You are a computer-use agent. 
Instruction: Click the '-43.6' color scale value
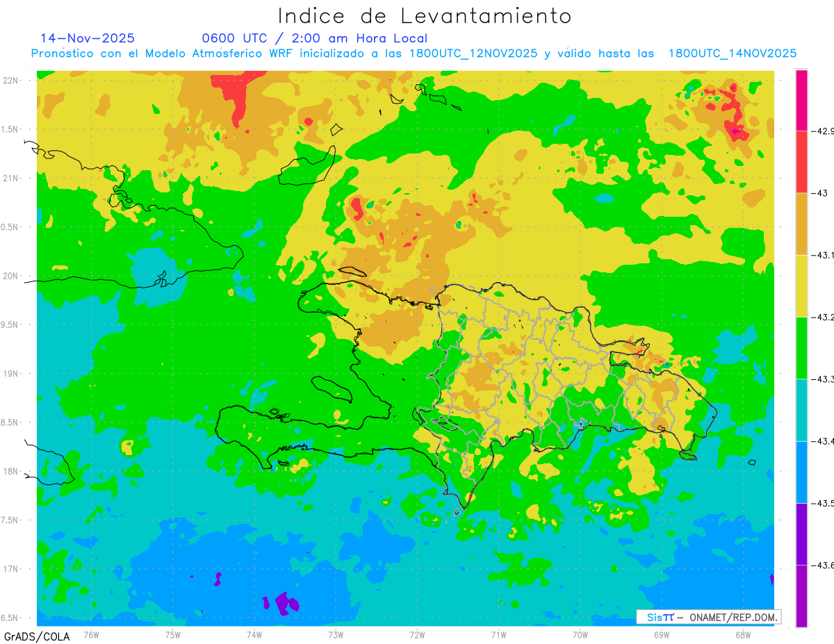tap(822, 565)
